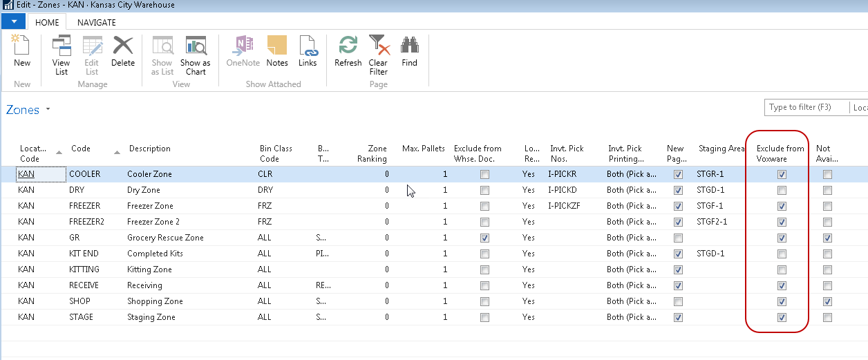
Task: Uncheck Exclude from Whse. Doc. for GR
Action: coord(484,238)
